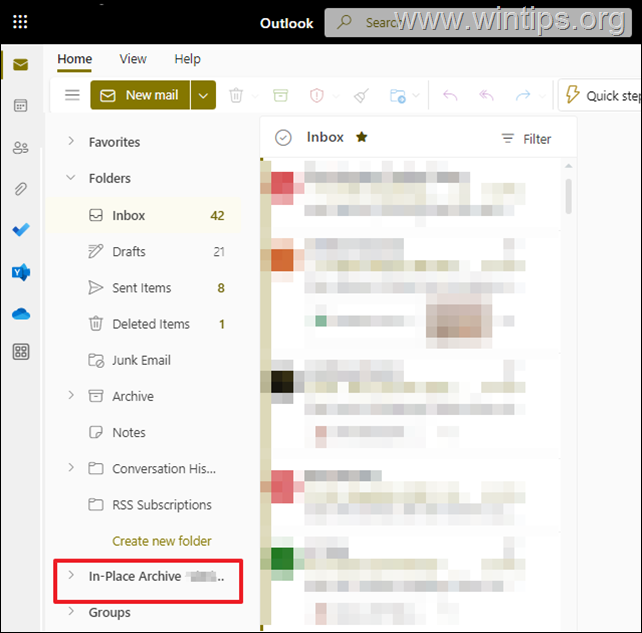The image size is (642, 633).
Task: Click the Inbox favorite star icon
Action: pyautogui.click(x=362, y=137)
